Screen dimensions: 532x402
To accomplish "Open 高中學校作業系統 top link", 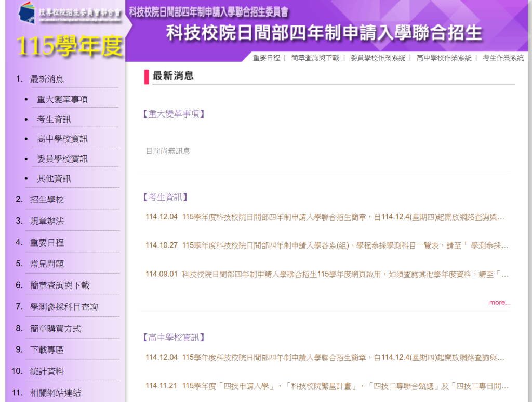I will tap(444, 58).
